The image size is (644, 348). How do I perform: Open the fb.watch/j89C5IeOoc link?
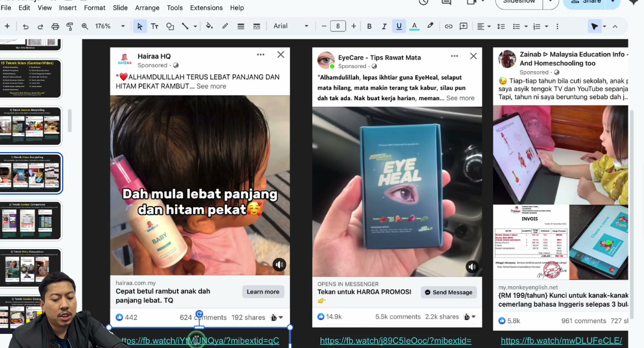tap(395, 341)
